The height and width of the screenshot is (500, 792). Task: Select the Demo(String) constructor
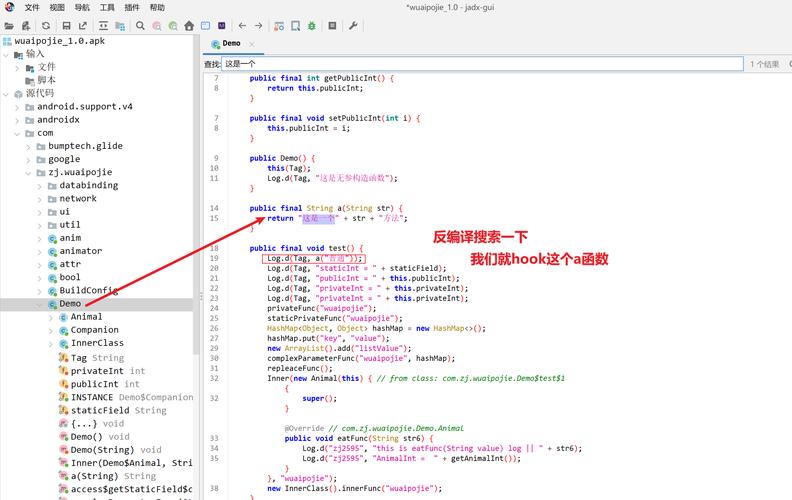tap(116, 449)
